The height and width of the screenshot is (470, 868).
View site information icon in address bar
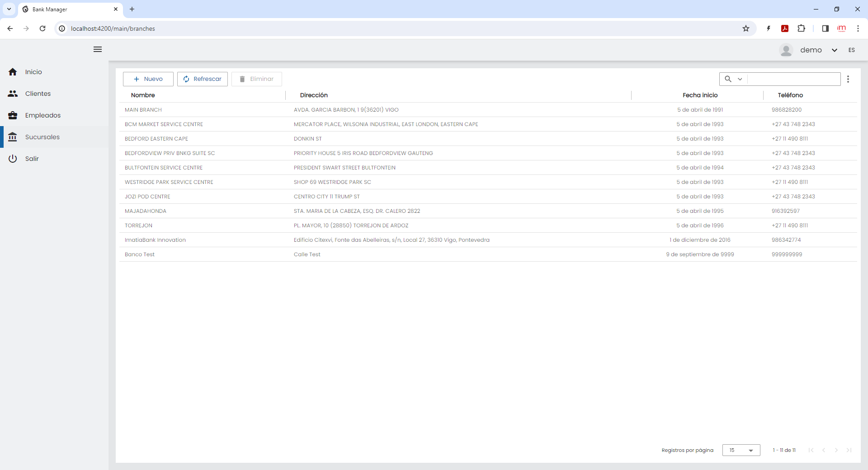tap(62, 28)
